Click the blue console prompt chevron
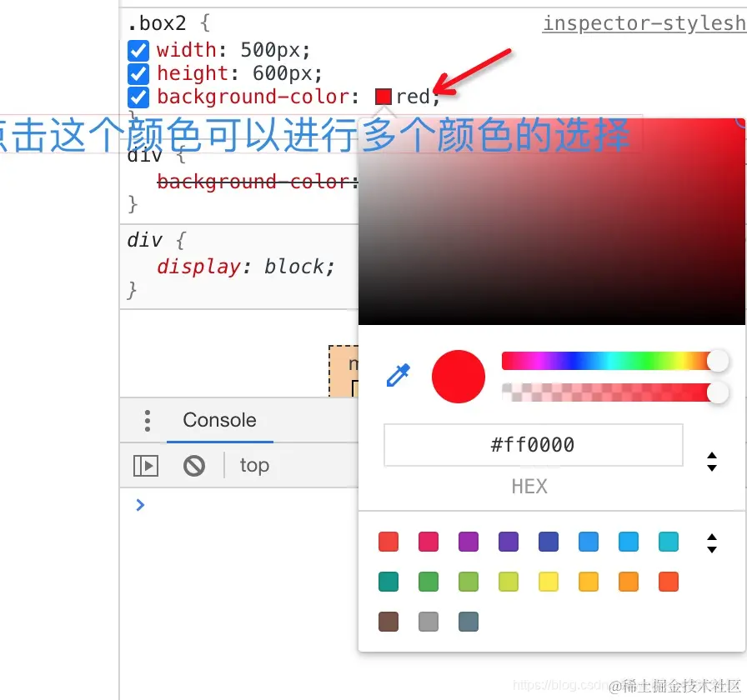This screenshot has height=700, width=747. (139, 504)
